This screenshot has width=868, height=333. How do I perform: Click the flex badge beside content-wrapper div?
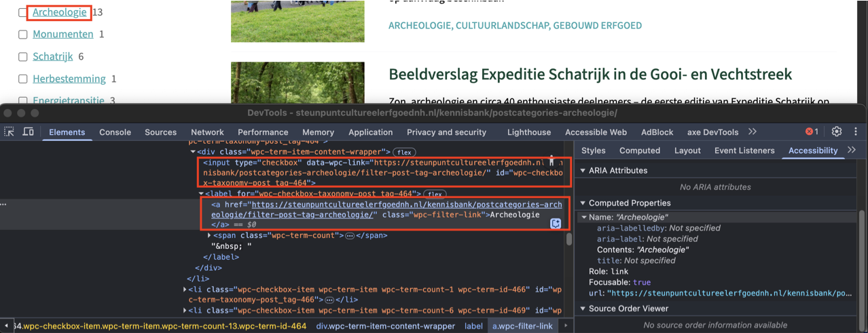point(405,153)
